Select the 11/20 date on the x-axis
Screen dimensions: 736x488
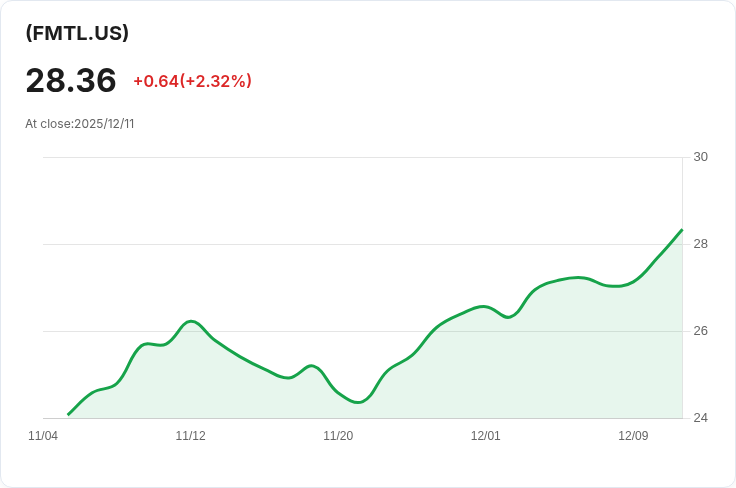[x=338, y=436]
